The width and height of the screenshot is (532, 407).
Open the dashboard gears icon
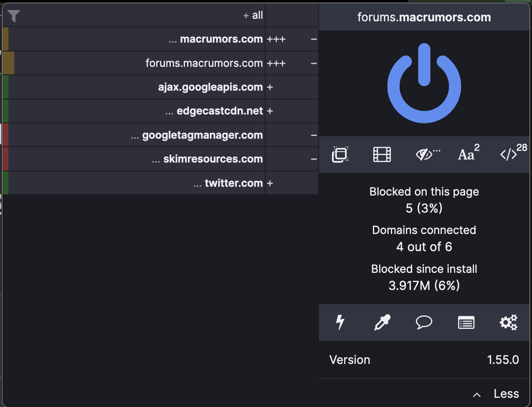(508, 322)
